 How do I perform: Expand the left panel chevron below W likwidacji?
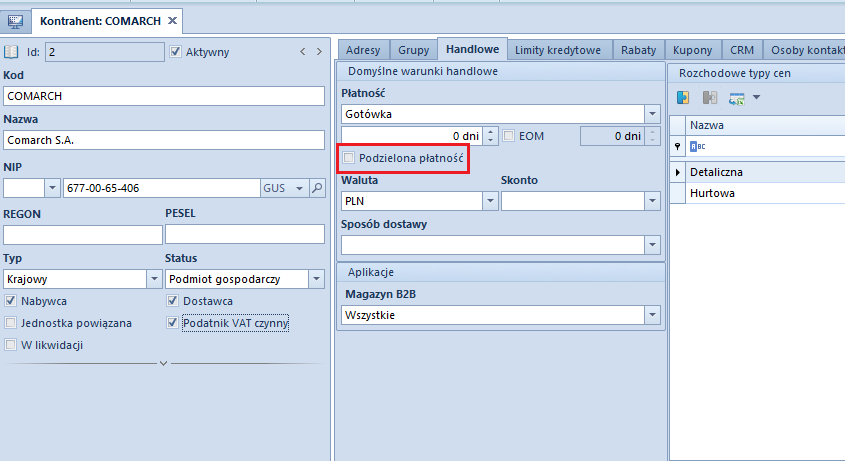163,363
